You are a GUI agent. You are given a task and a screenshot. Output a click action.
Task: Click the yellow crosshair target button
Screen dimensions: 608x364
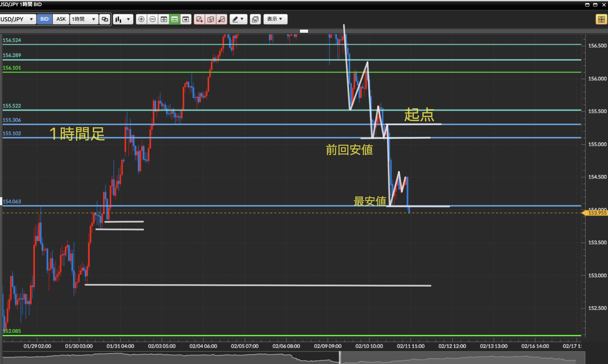pos(601,19)
